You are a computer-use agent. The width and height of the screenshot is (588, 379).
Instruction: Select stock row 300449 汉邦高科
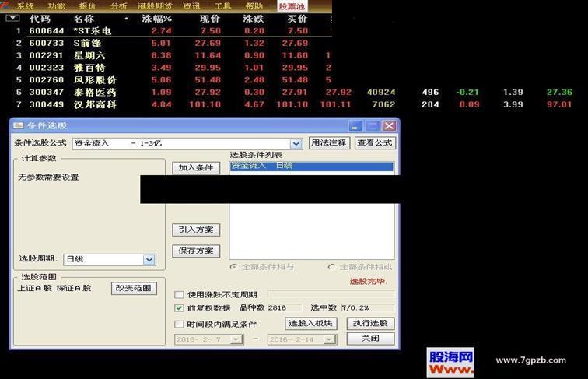294,104
